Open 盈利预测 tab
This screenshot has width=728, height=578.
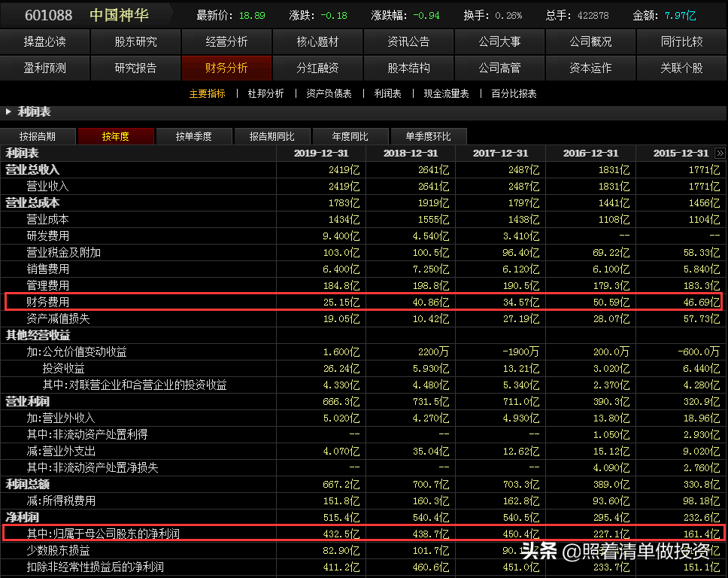44,68
